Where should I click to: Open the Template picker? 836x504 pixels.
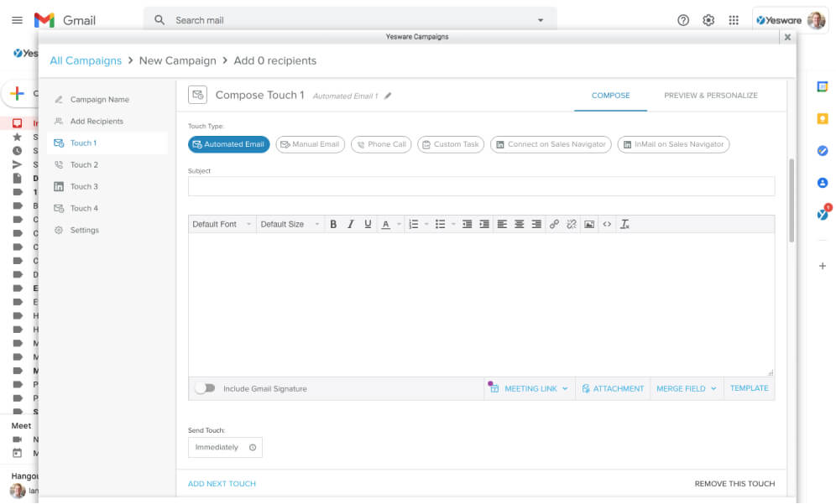749,388
